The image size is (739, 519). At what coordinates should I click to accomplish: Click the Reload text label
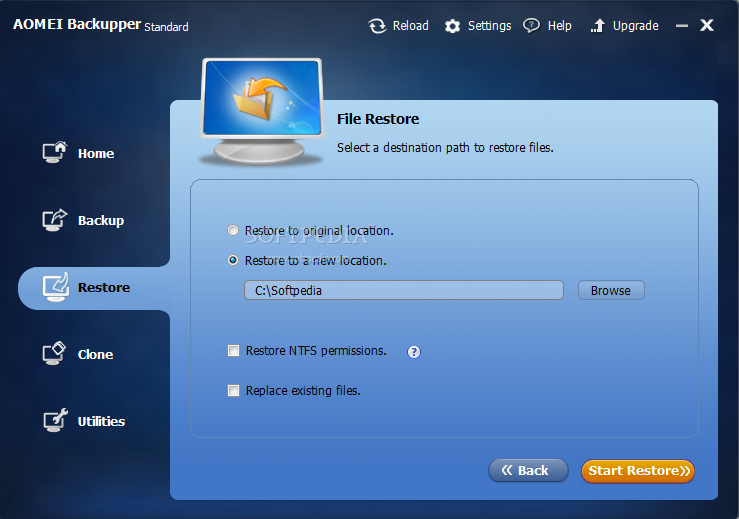[411, 25]
